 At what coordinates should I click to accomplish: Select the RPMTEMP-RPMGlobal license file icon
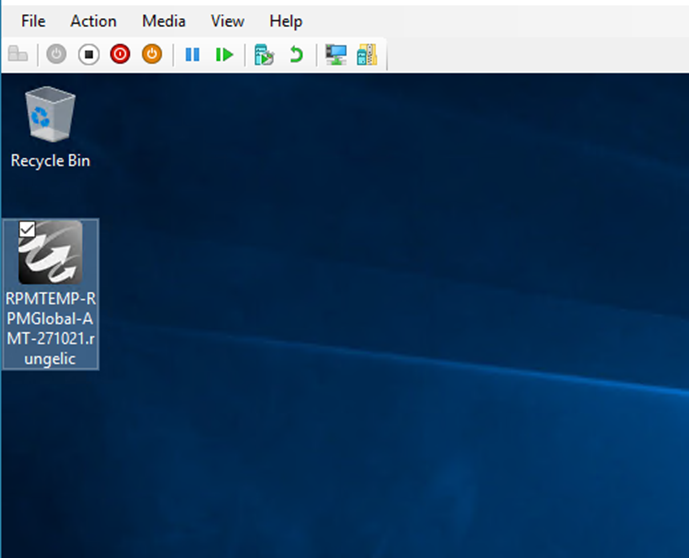pos(51,252)
